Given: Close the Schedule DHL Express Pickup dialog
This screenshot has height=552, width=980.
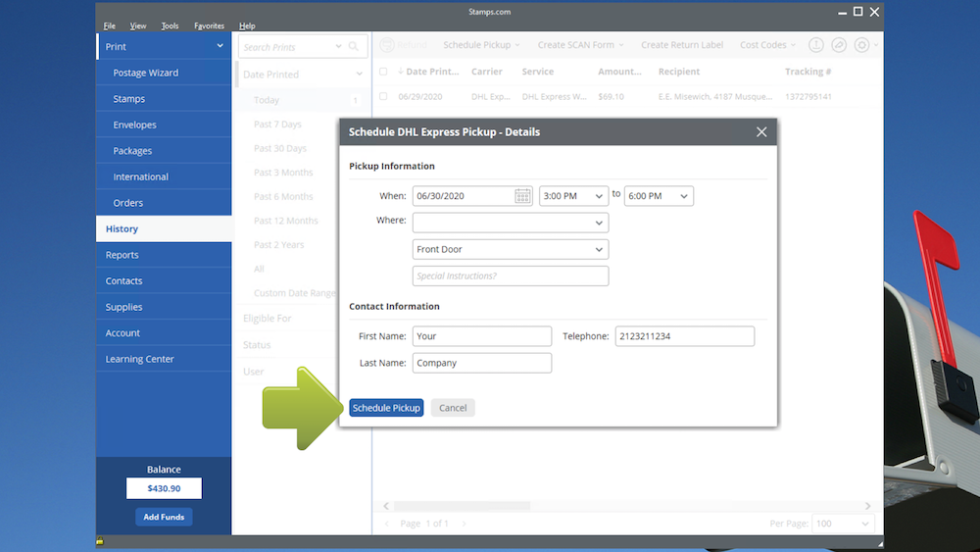Looking at the screenshot, I should coord(761,132).
